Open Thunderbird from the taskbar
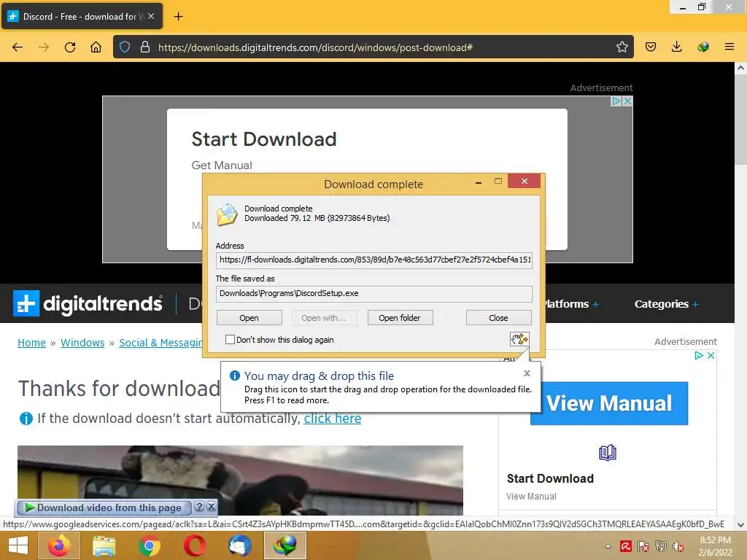 point(239,545)
